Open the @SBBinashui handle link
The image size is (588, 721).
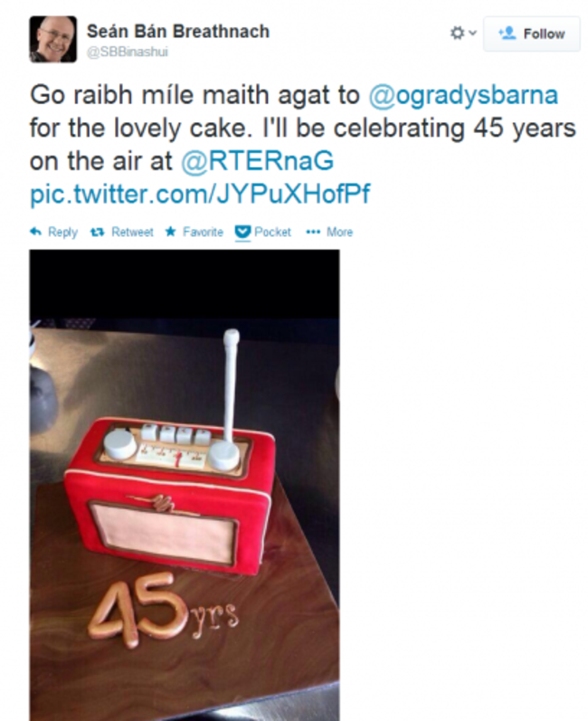[128, 52]
